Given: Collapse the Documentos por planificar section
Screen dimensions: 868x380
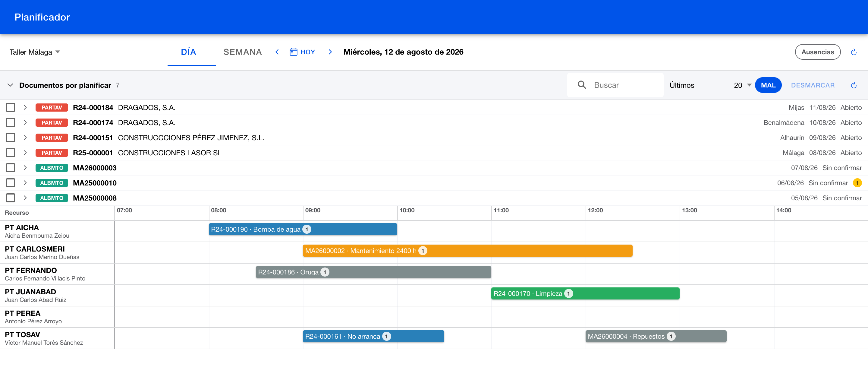Looking at the screenshot, I should (10, 85).
